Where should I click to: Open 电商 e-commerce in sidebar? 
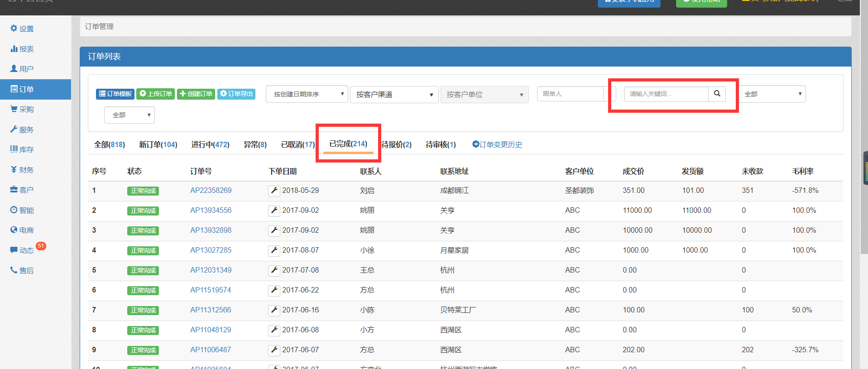pos(22,230)
